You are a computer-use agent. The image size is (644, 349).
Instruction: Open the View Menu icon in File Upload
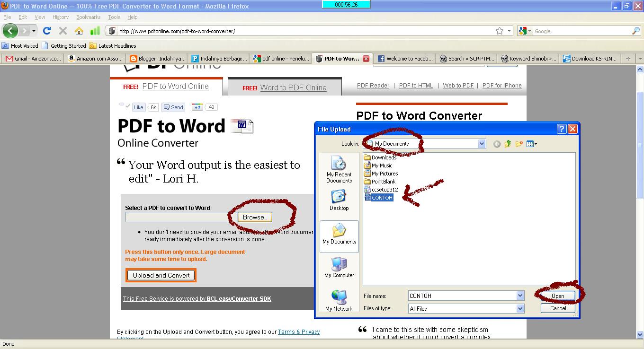coord(532,144)
